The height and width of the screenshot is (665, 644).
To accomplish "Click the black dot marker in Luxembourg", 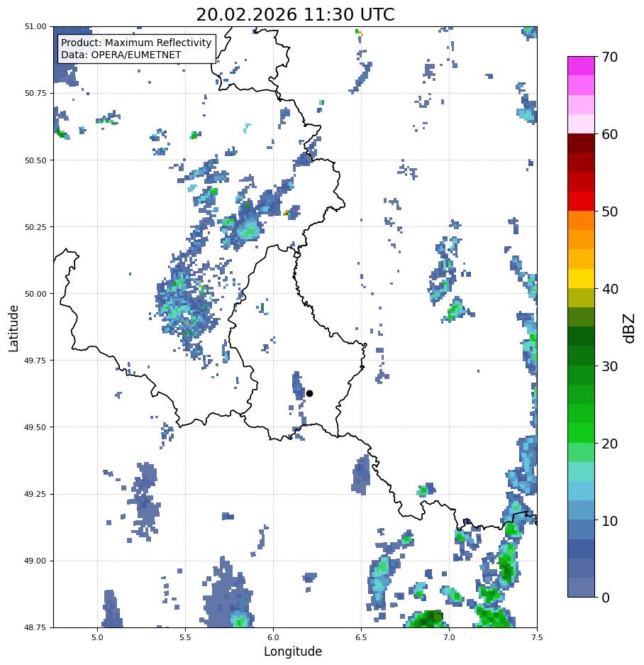I will (x=309, y=394).
